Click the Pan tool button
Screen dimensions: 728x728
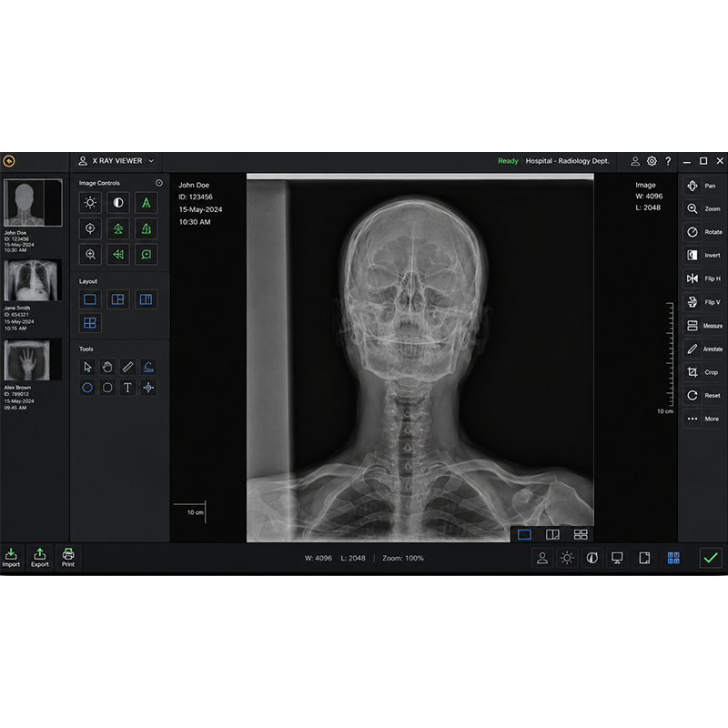tap(703, 186)
